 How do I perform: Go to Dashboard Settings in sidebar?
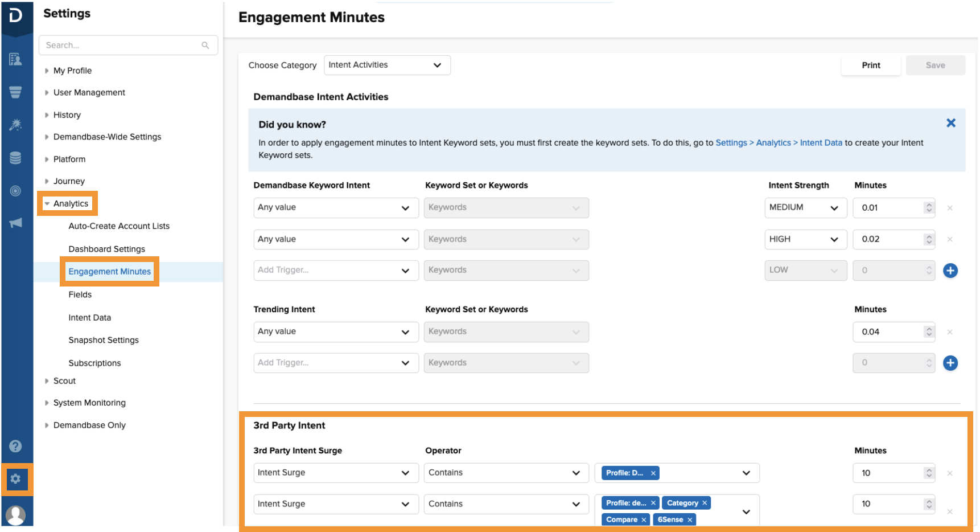(x=106, y=249)
